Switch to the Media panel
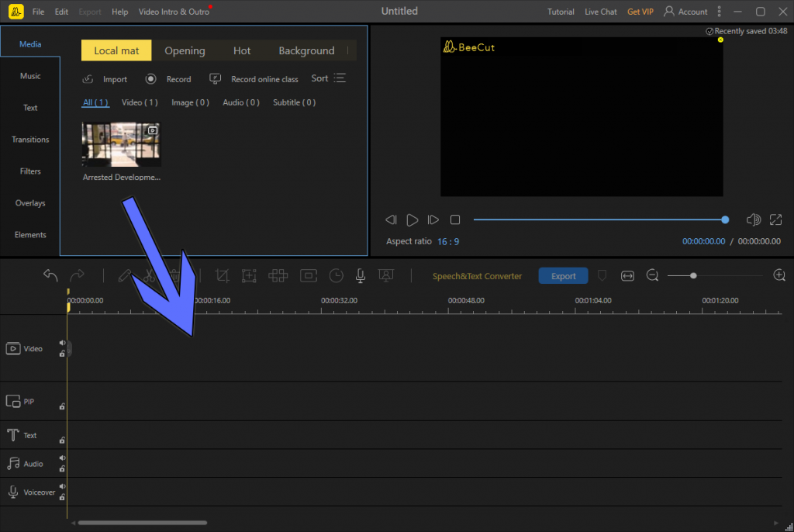 pyautogui.click(x=30, y=44)
